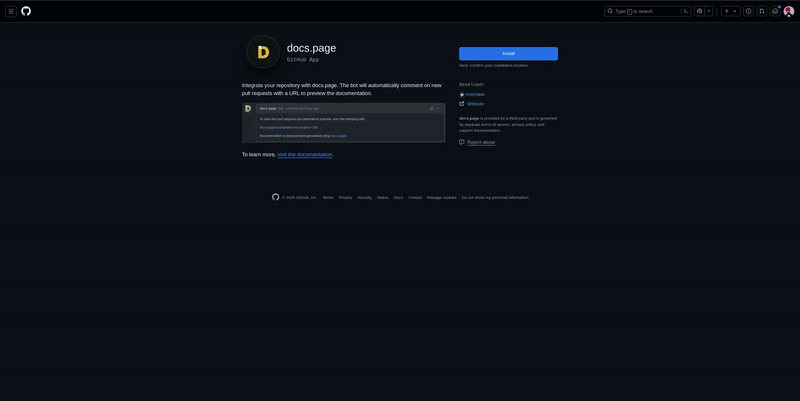Open the developer Website link
Viewport: 800px width, 401px height.
pyautogui.click(x=476, y=104)
